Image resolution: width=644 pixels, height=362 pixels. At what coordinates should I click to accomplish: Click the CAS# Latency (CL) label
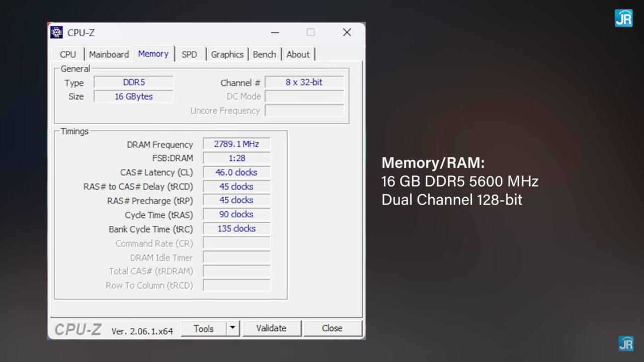156,172
